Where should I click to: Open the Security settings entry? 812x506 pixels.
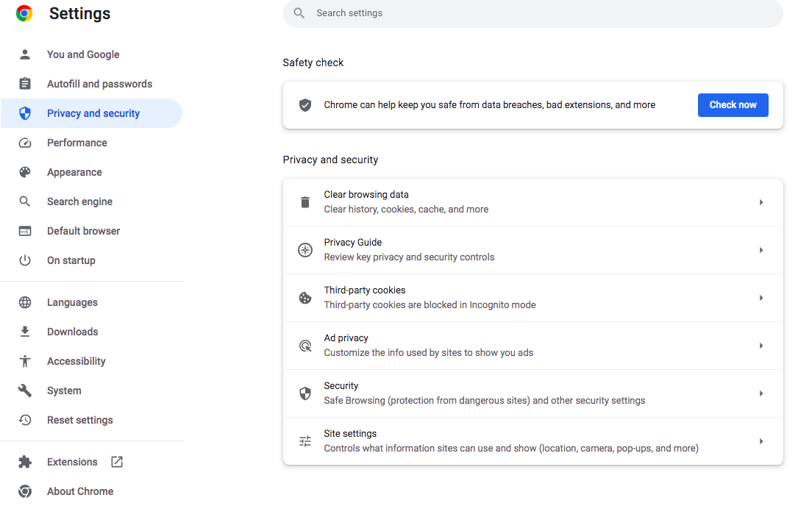tap(533, 393)
